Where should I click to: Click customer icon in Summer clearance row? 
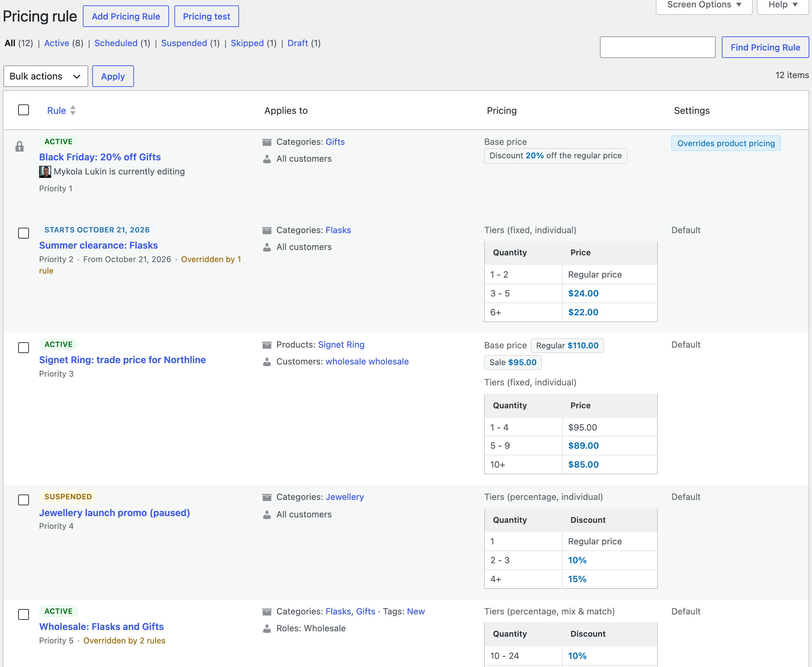pos(267,247)
